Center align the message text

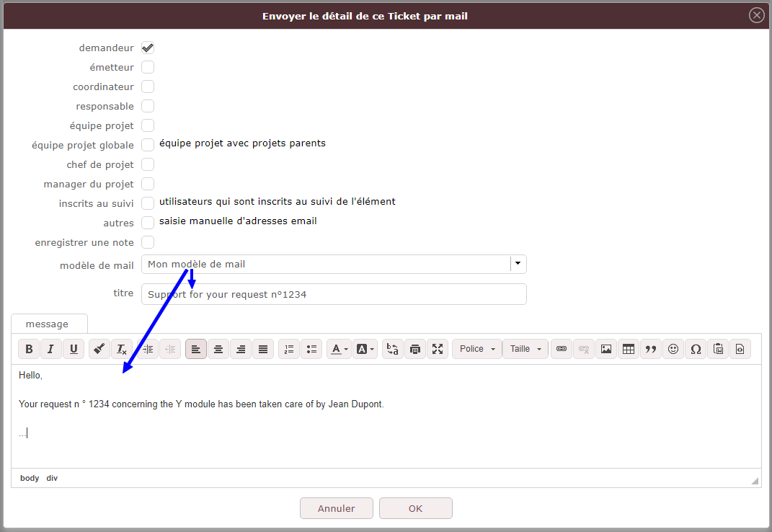pyautogui.click(x=218, y=349)
